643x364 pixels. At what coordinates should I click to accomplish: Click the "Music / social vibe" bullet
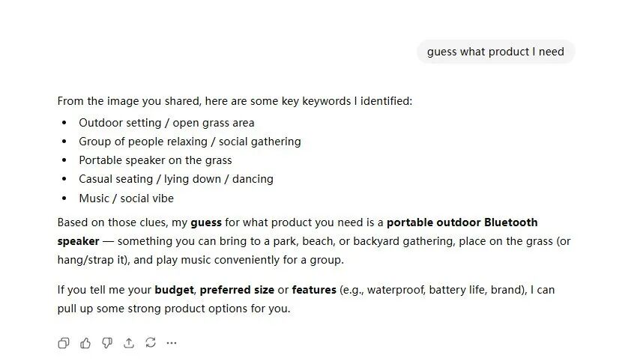tap(126, 198)
